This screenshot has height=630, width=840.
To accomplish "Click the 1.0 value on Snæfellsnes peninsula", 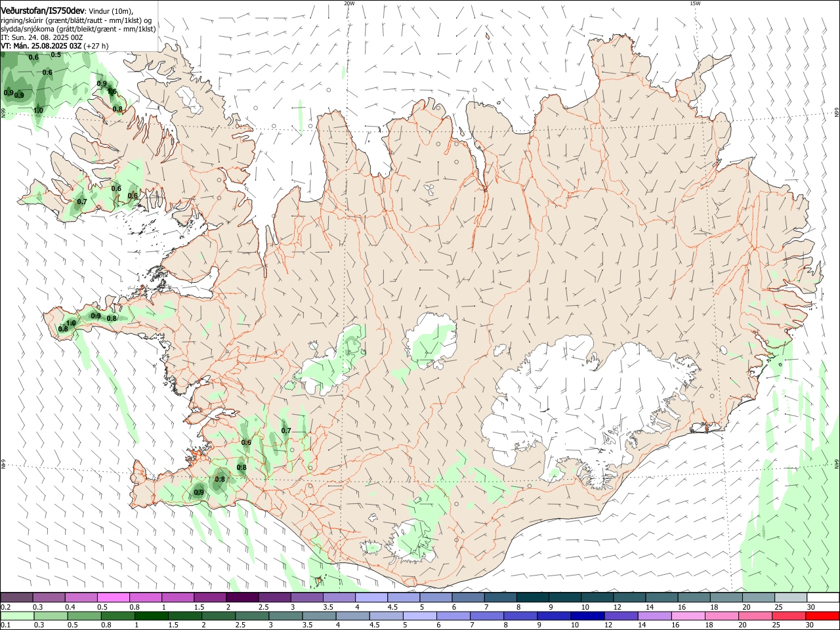I will click(x=71, y=323).
